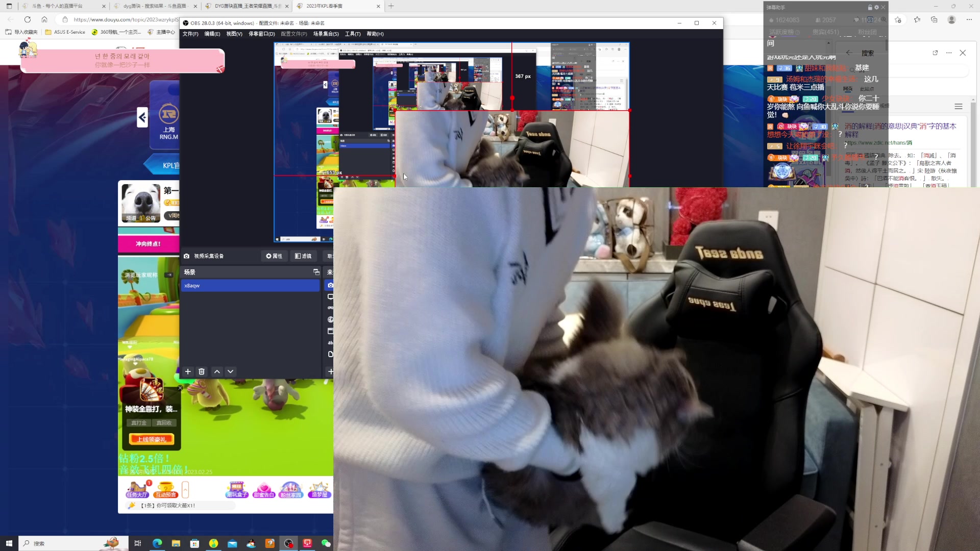Open 场景集合(S) menu

pyautogui.click(x=326, y=34)
